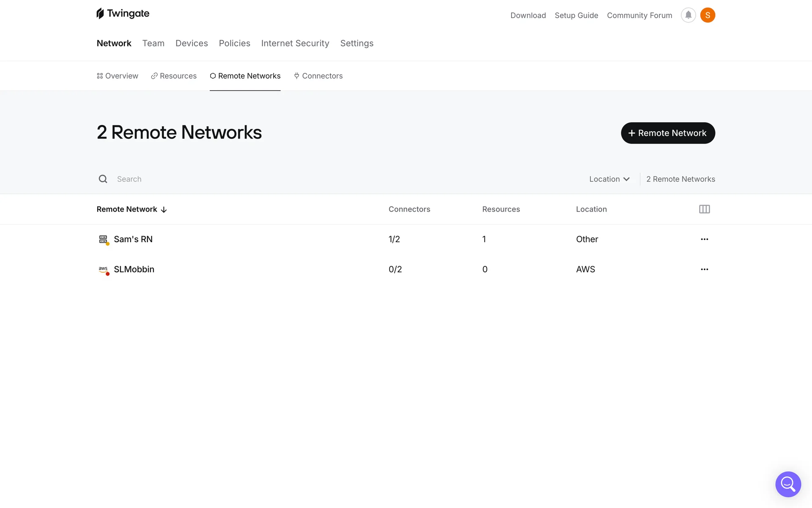The height and width of the screenshot is (508, 812).
Task: Click the add Remote Network button
Action: [x=667, y=133]
